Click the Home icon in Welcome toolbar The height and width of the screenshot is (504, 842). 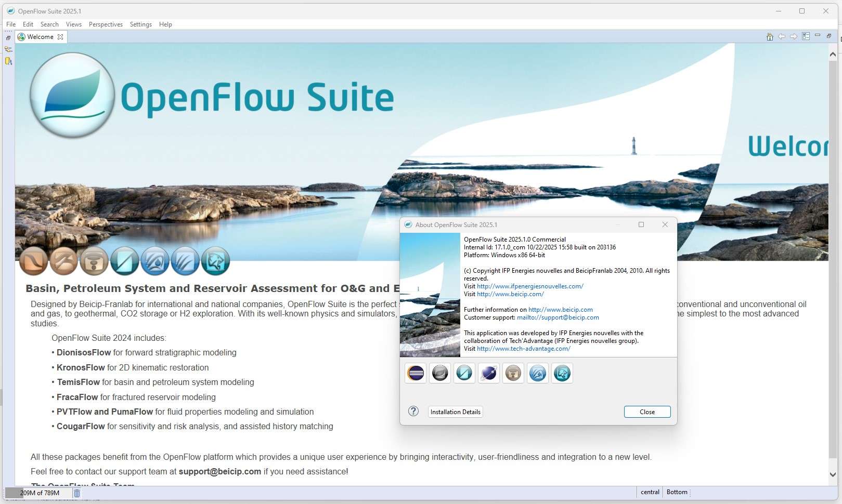point(770,37)
